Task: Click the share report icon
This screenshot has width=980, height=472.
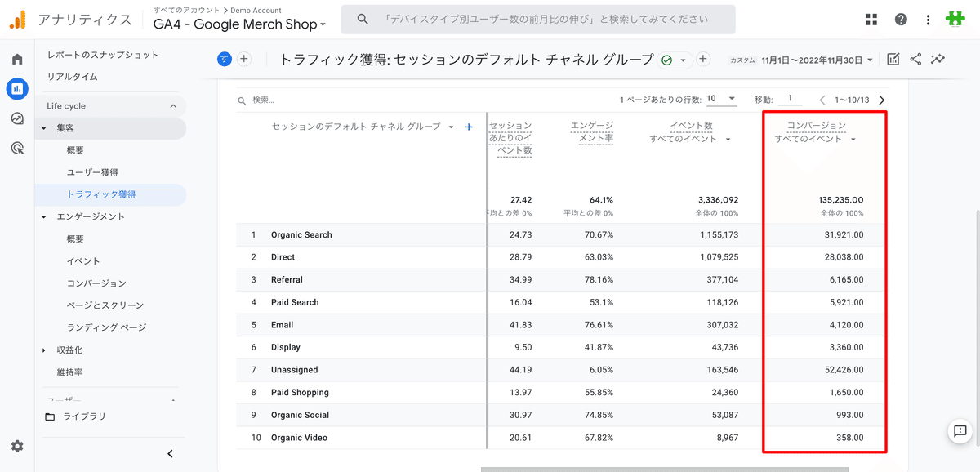Action: coord(915,59)
